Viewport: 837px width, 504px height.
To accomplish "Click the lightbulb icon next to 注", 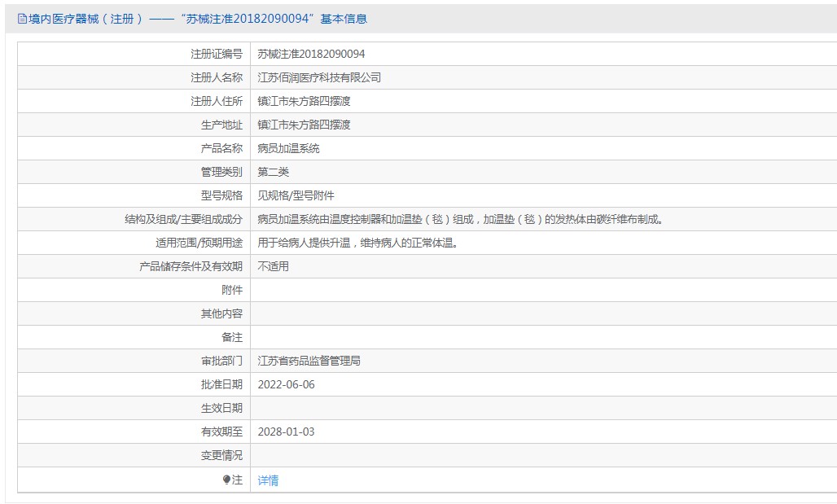I will 226,480.
